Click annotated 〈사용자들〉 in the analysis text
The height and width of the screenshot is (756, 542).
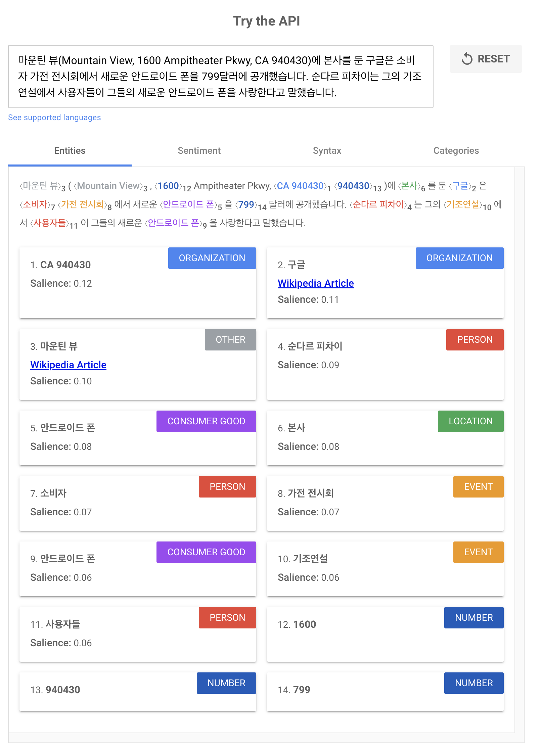[49, 223]
